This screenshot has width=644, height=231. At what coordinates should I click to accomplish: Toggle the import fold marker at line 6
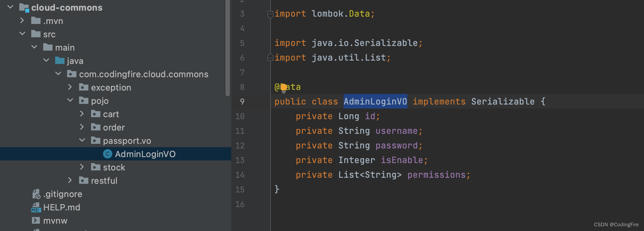[x=270, y=58]
